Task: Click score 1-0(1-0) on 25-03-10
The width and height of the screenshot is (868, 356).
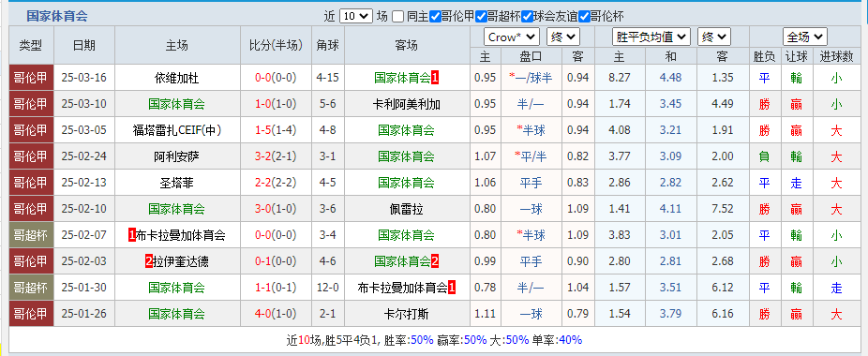Action: point(276,104)
